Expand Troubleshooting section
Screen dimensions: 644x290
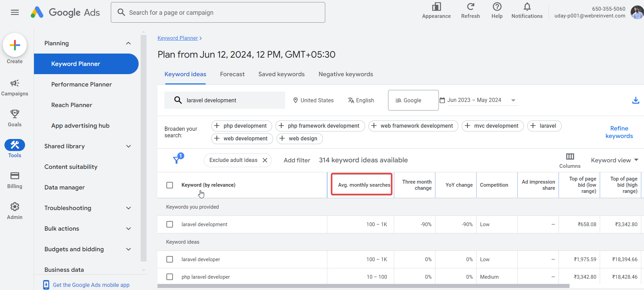[128, 208]
